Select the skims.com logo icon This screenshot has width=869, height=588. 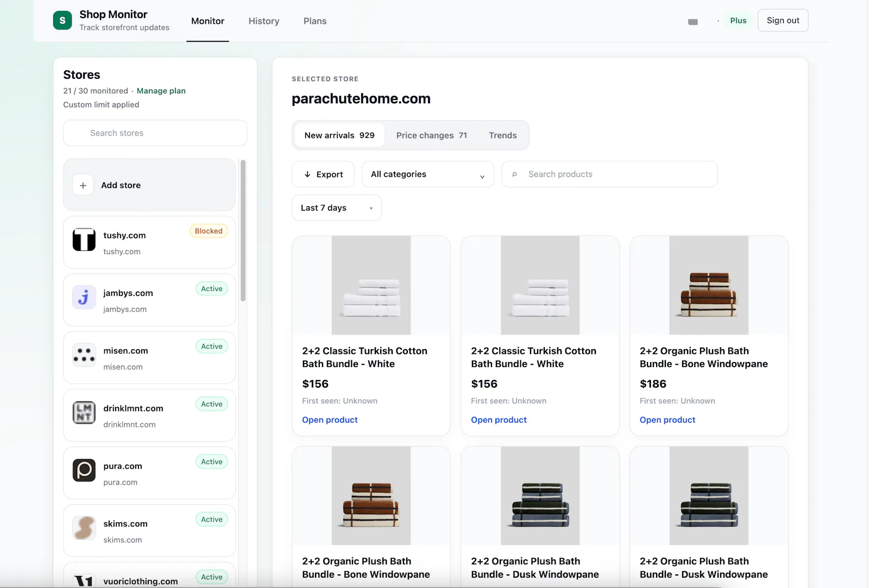pos(84,528)
